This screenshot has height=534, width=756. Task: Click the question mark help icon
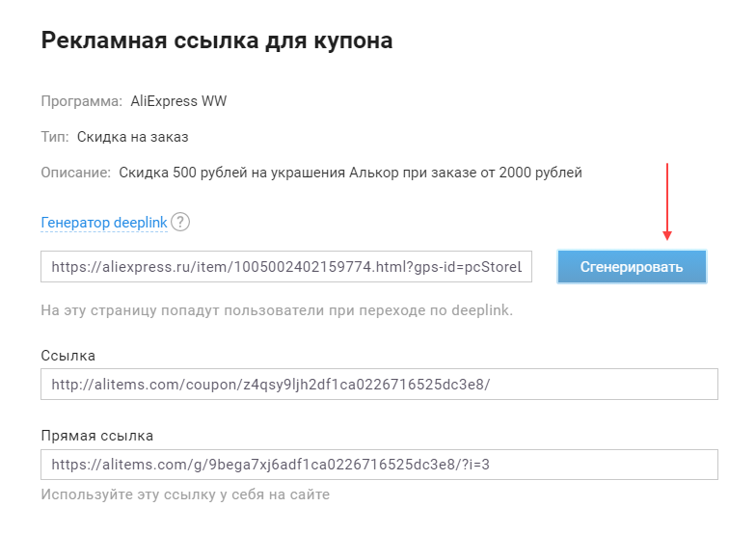tap(180, 222)
